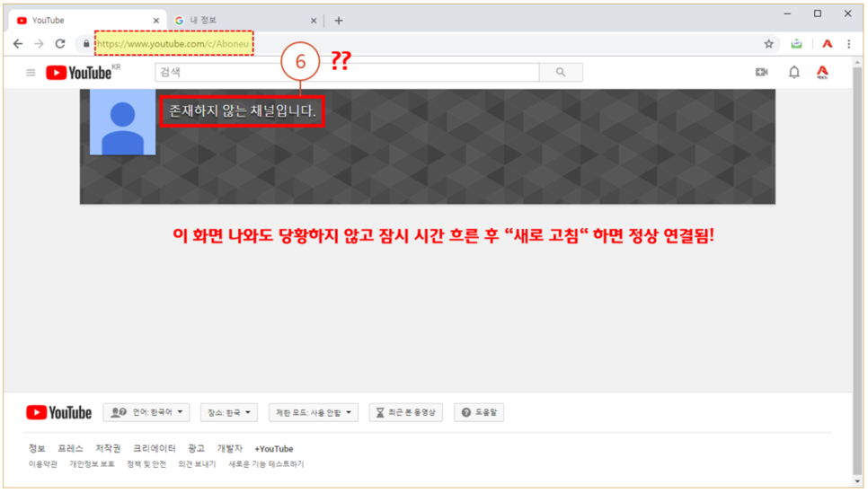868x493 pixels.
Task: Open the 프레스 footer link
Action: point(70,449)
